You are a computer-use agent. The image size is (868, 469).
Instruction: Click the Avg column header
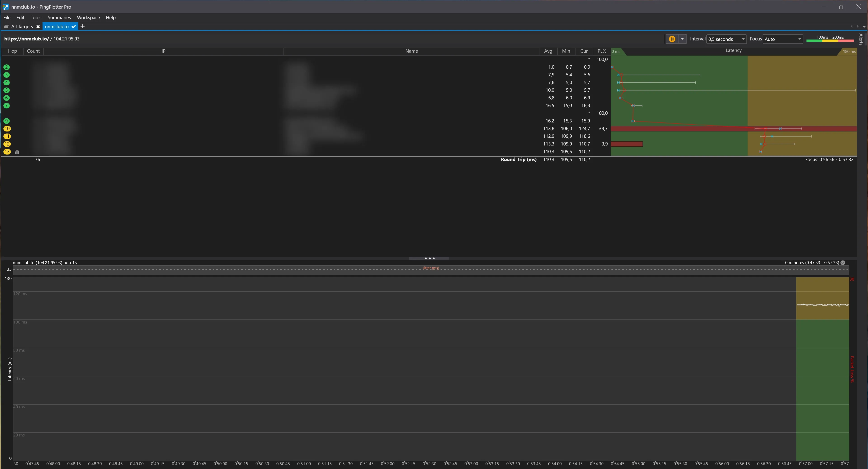(x=548, y=51)
